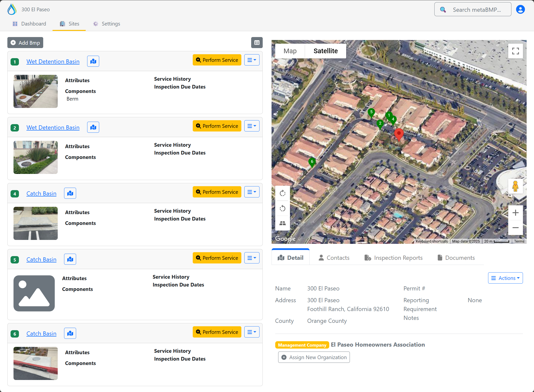The image size is (534, 392).
Task: Toggle the table view layout icon
Action: click(257, 43)
